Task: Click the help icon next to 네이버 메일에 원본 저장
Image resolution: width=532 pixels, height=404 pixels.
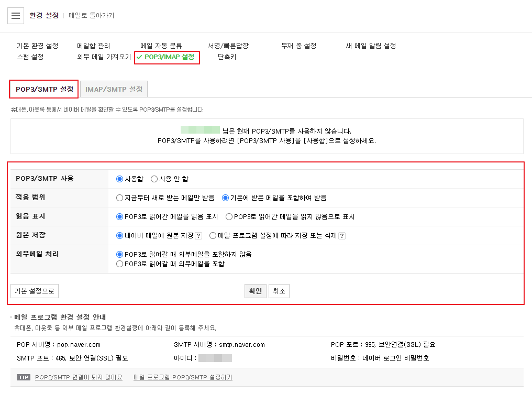Action: click(198, 235)
